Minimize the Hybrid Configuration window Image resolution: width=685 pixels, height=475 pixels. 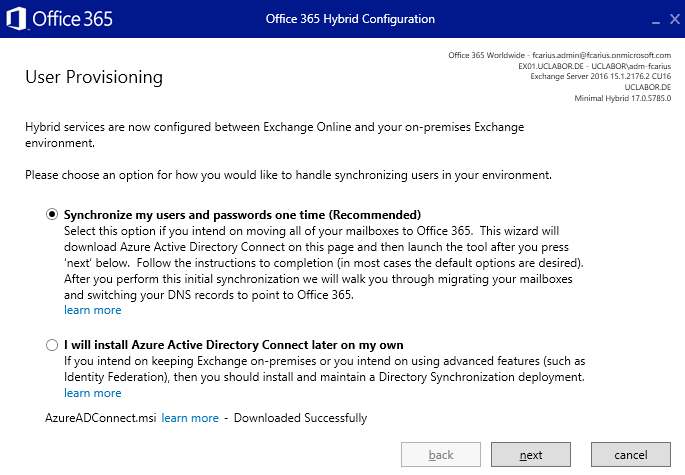click(x=656, y=19)
